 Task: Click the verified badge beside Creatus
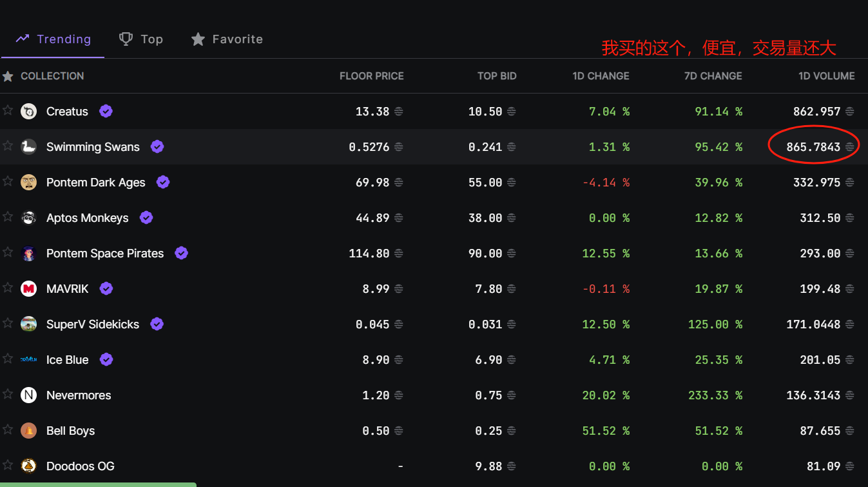pos(106,111)
